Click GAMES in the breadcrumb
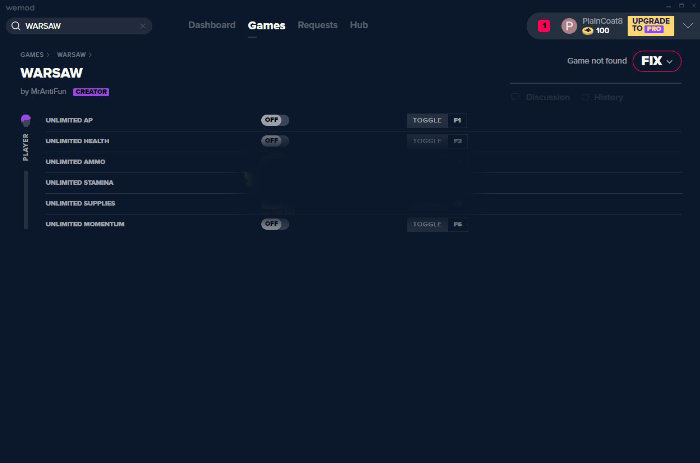Image resolution: width=700 pixels, height=463 pixels. (32, 54)
